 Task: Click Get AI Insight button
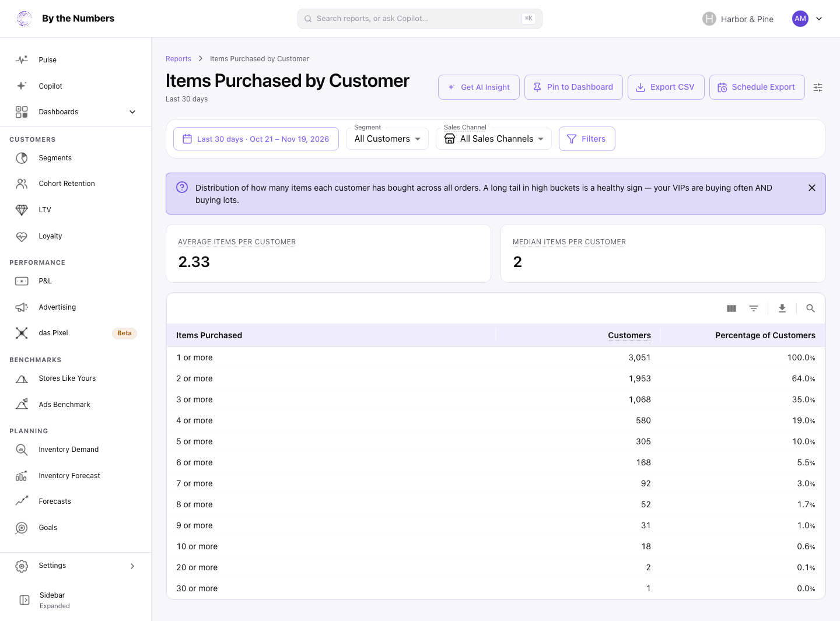pyautogui.click(x=479, y=87)
